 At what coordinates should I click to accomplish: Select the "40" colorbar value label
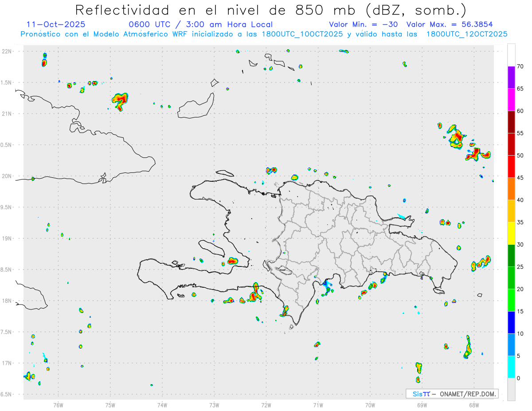point(520,200)
